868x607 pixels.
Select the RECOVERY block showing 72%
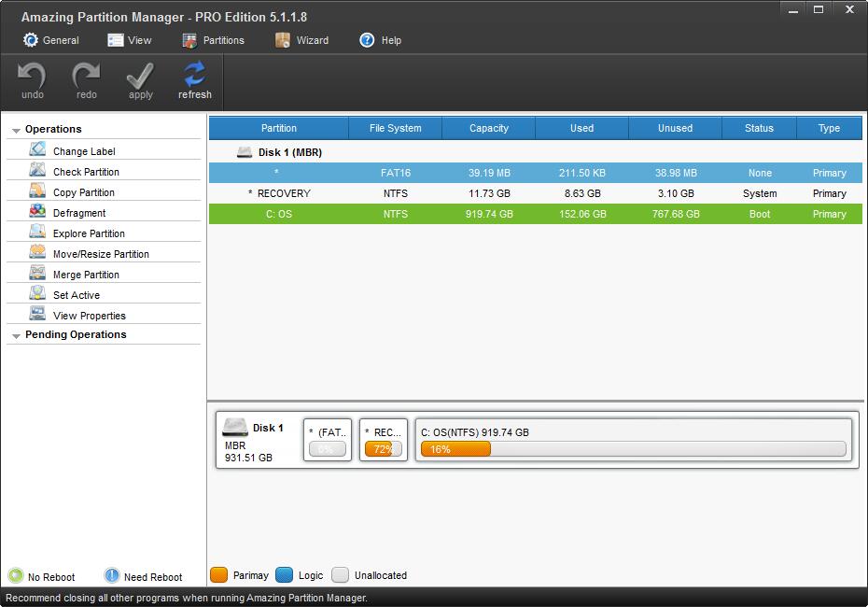pyautogui.click(x=383, y=449)
